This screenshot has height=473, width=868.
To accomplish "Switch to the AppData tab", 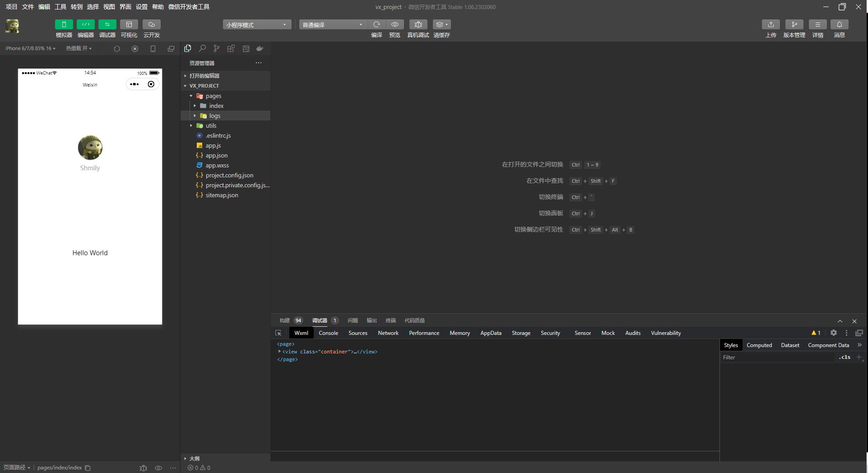I will click(491, 333).
